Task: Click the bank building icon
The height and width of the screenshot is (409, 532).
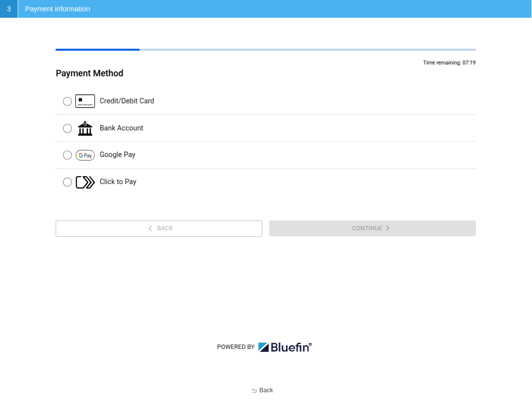Action: pos(85,128)
